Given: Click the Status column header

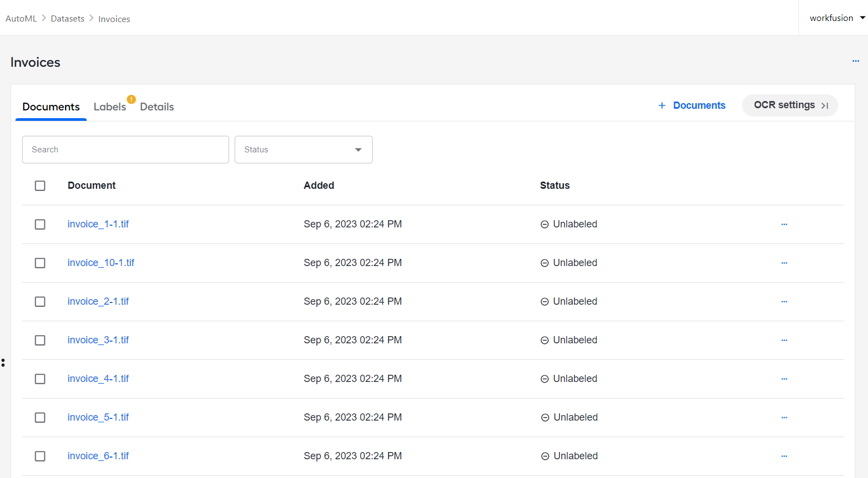Looking at the screenshot, I should pyautogui.click(x=555, y=185).
